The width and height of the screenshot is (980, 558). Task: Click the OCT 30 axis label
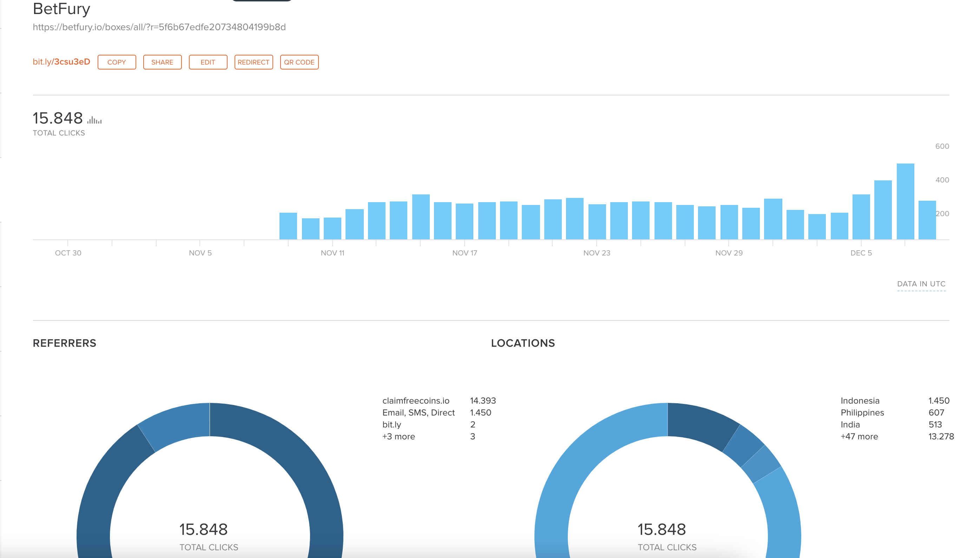(x=68, y=253)
